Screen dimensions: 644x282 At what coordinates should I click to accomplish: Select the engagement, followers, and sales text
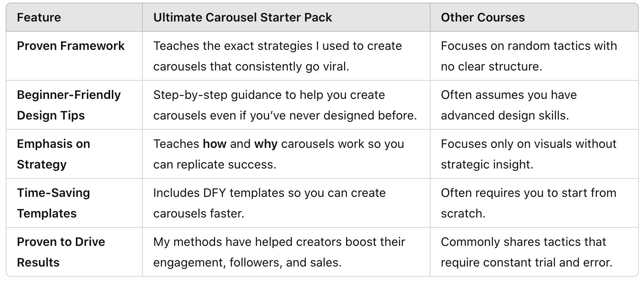click(247, 262)
